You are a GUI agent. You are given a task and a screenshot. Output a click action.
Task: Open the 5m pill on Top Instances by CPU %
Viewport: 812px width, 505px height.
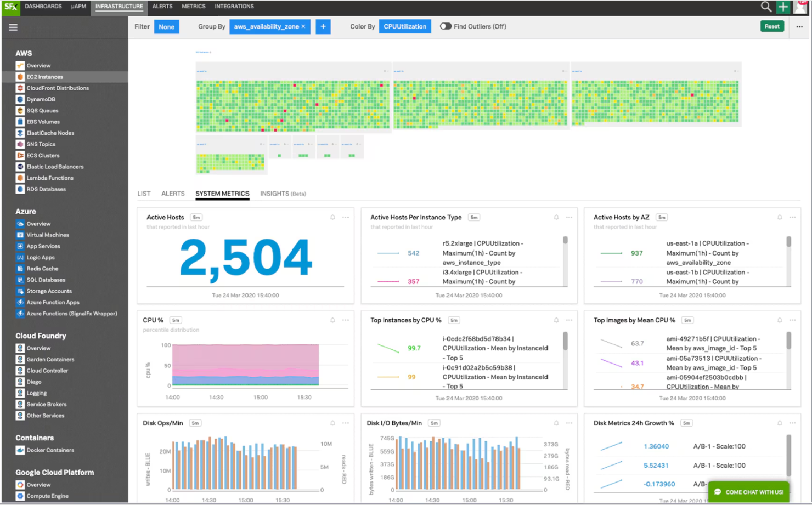click(454, 320)
